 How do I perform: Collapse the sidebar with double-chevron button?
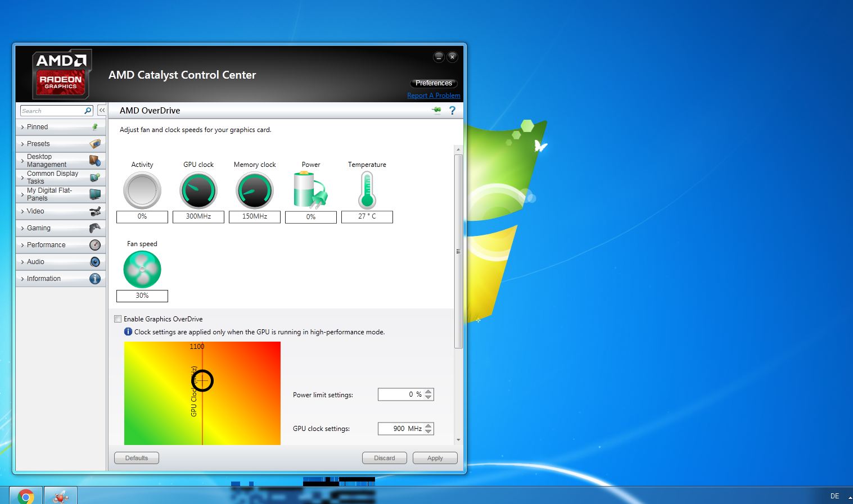(102, 111)
